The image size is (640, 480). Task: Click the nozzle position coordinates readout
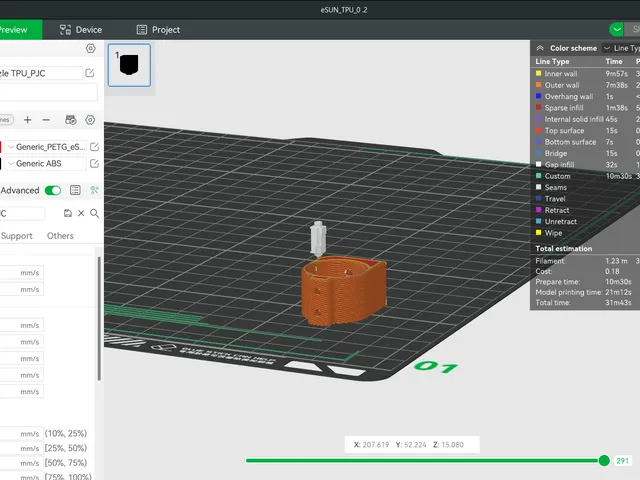[412, 444]
